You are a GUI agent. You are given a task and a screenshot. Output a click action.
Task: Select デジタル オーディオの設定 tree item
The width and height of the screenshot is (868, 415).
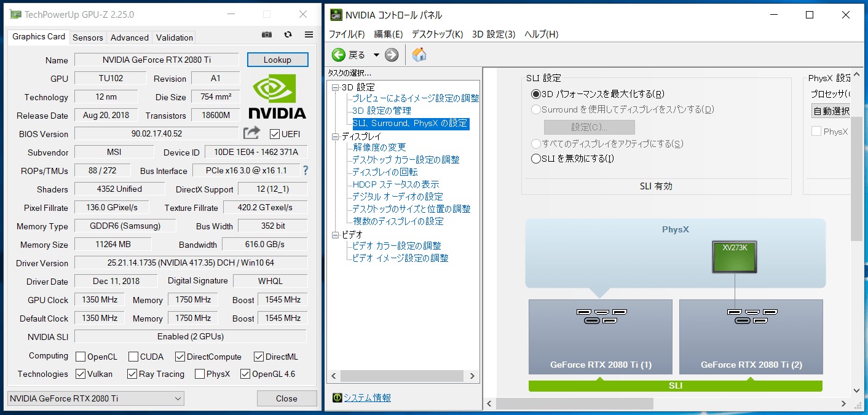point(397,197)
